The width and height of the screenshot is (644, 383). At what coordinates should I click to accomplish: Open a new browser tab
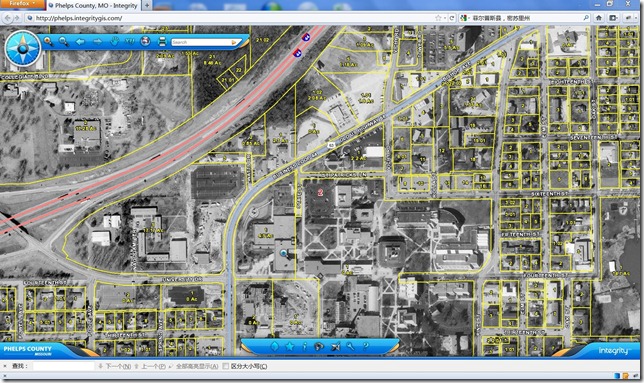(x=147, y=6)
